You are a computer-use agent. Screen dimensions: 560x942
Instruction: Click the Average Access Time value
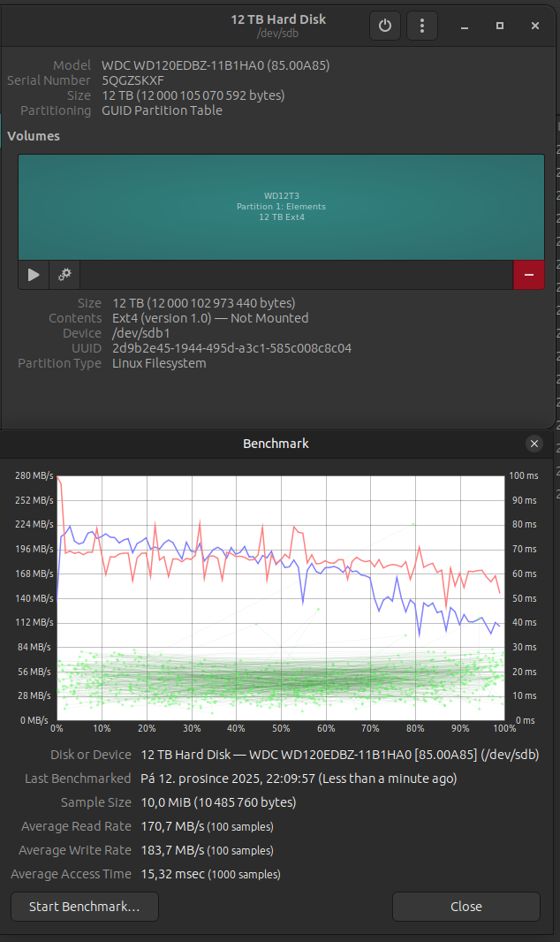tap(172, 874)
